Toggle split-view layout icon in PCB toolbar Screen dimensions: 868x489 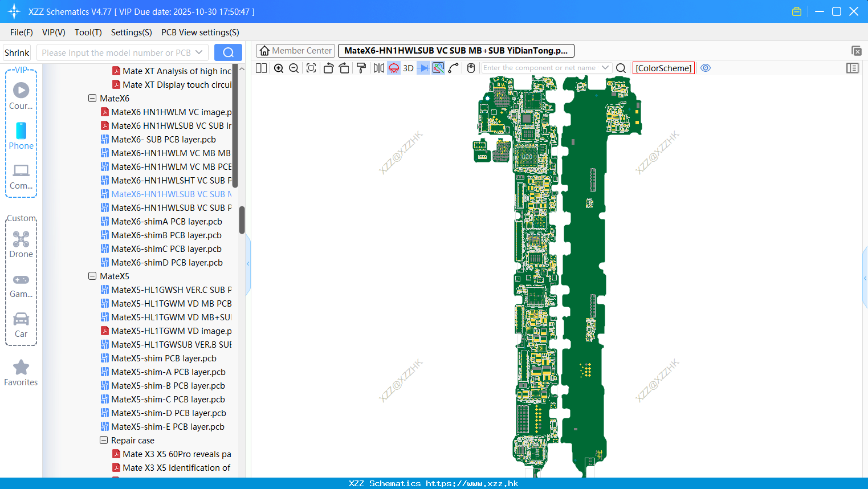click(x=262, y=68)
